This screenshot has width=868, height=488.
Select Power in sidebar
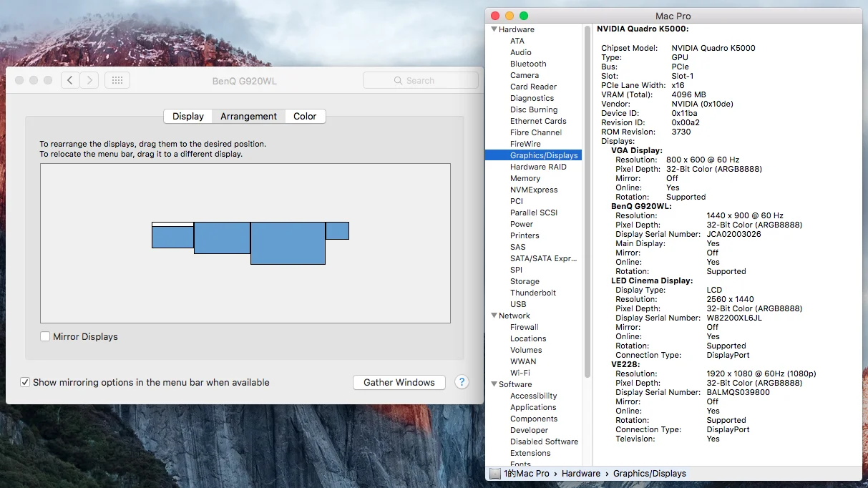click(522, 224)
